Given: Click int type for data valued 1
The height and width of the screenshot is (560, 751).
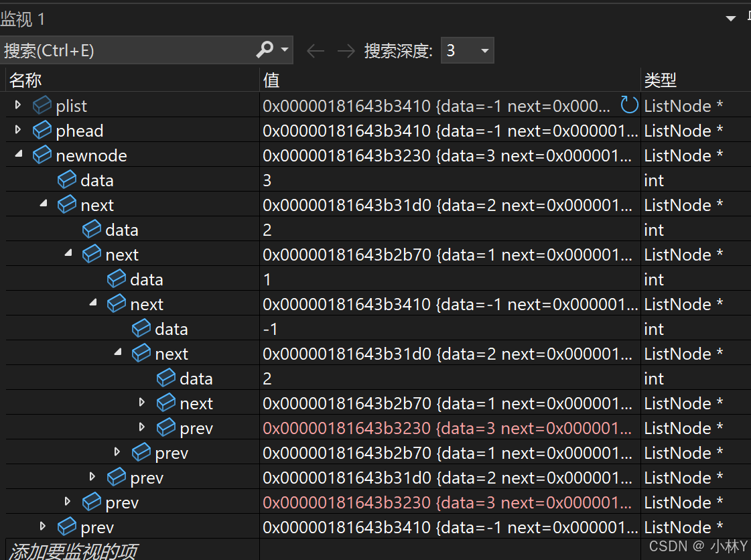Looking at the screenshot, I should point(654,279).
